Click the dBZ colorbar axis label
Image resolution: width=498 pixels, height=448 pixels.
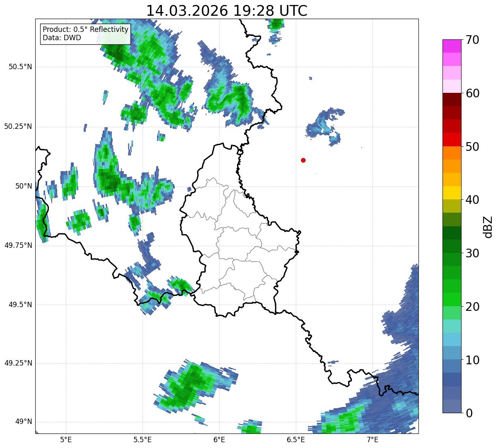point(488,226)
